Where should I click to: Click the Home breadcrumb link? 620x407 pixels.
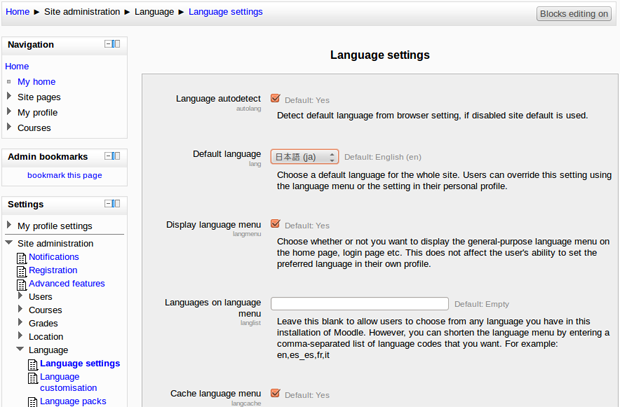point(17,12)
